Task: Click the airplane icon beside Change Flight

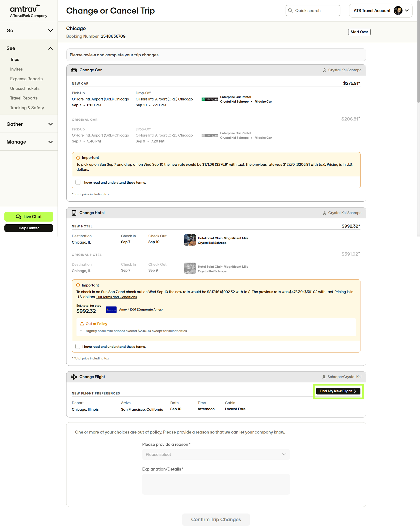Action: (x=74, y=377)
